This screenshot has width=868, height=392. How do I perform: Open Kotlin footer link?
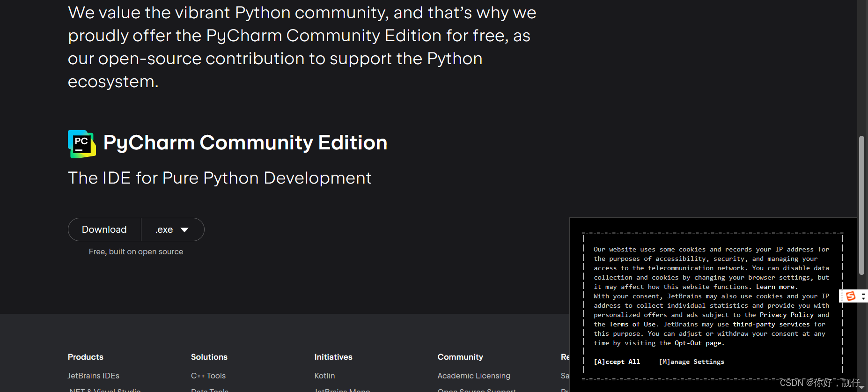tap(324, 376)
